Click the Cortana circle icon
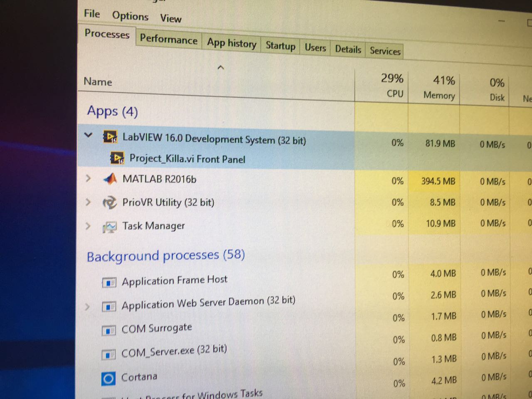This screenshot has height=399, width=532. (x=108, y=379)
